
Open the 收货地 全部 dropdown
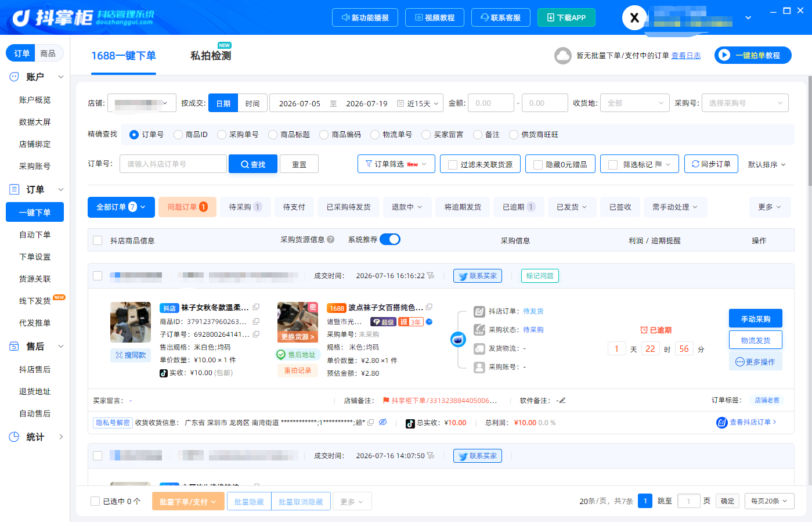(635, 103)
